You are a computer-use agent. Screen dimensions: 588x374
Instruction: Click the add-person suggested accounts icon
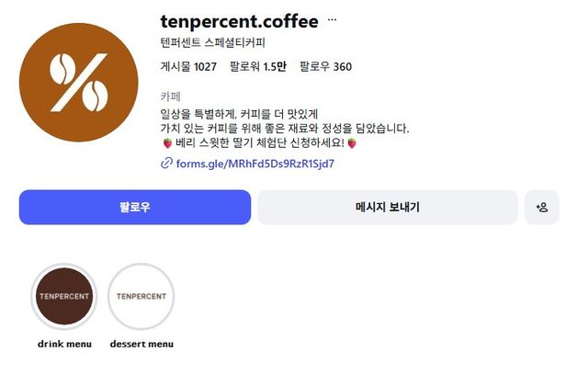[541, 208]
